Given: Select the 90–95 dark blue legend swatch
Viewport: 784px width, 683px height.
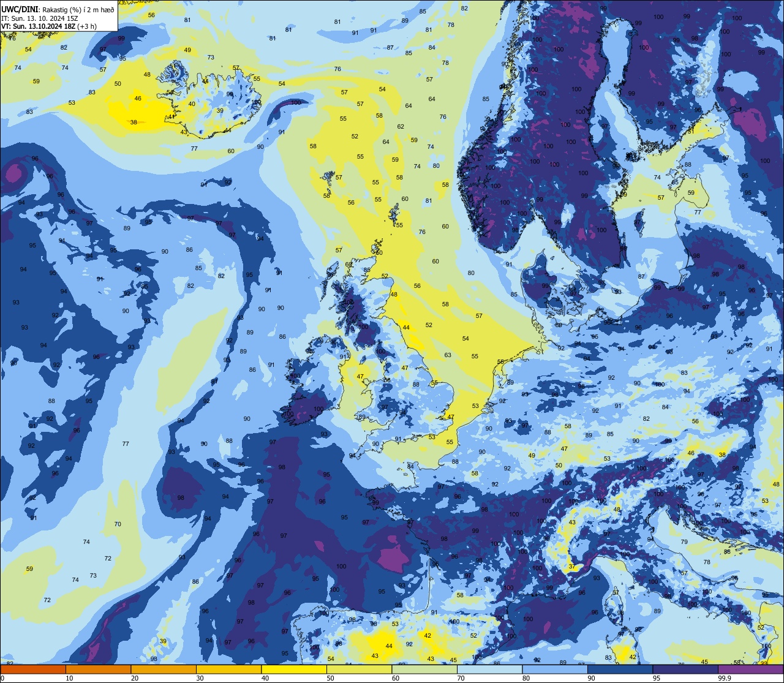Looking at the screenshot, I should coord(620,669).
